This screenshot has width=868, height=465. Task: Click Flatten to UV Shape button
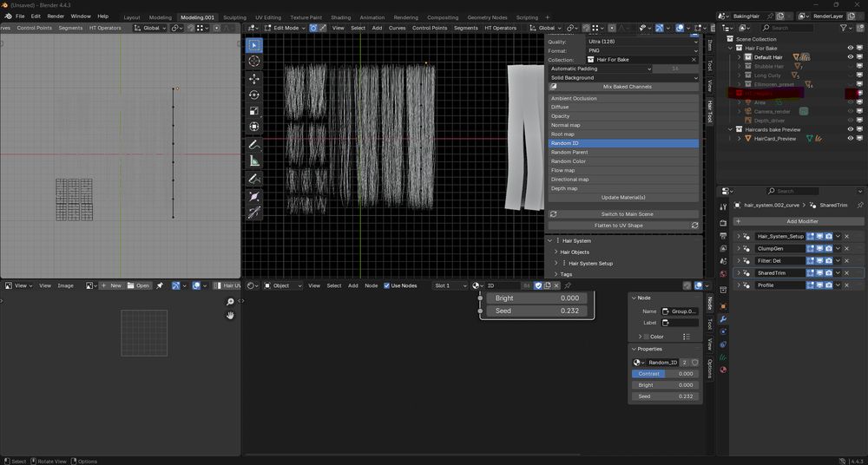(618, 226)
